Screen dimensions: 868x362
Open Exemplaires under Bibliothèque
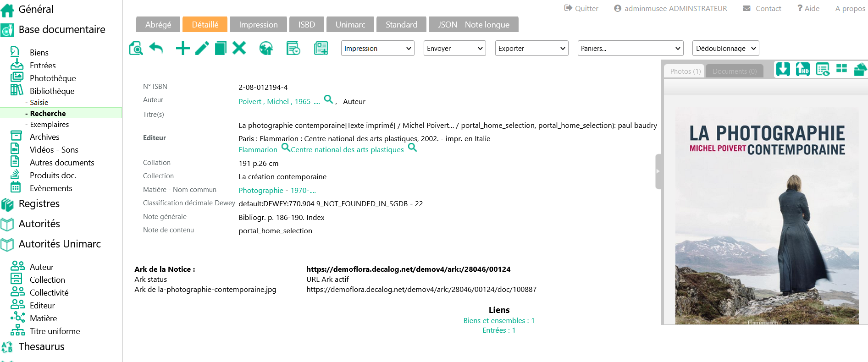point(50,124)
